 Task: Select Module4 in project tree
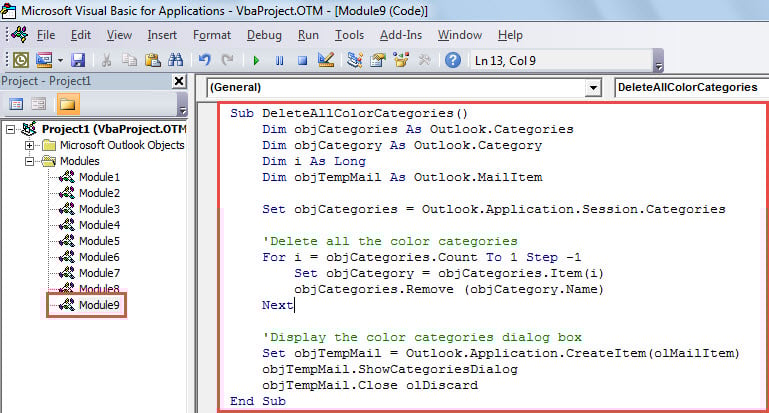click(99, 225)
